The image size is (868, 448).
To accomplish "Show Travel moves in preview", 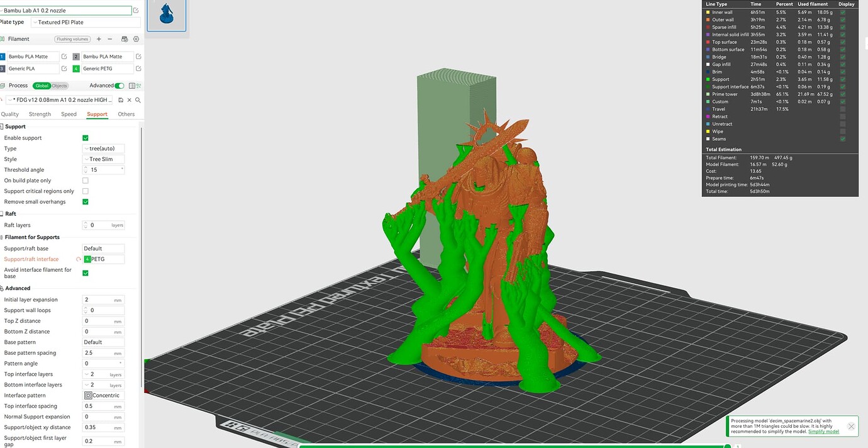I will [x=843, y=109].
